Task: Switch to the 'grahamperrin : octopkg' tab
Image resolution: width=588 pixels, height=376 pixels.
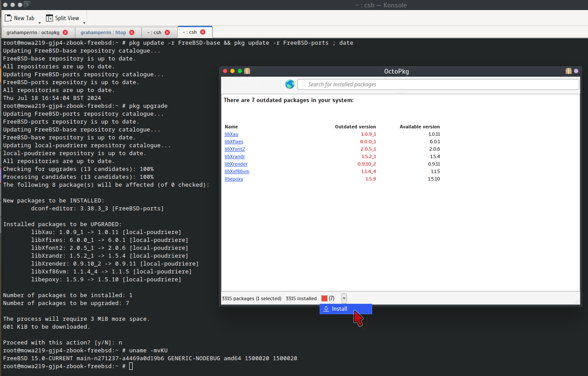Action: point(33,32)
